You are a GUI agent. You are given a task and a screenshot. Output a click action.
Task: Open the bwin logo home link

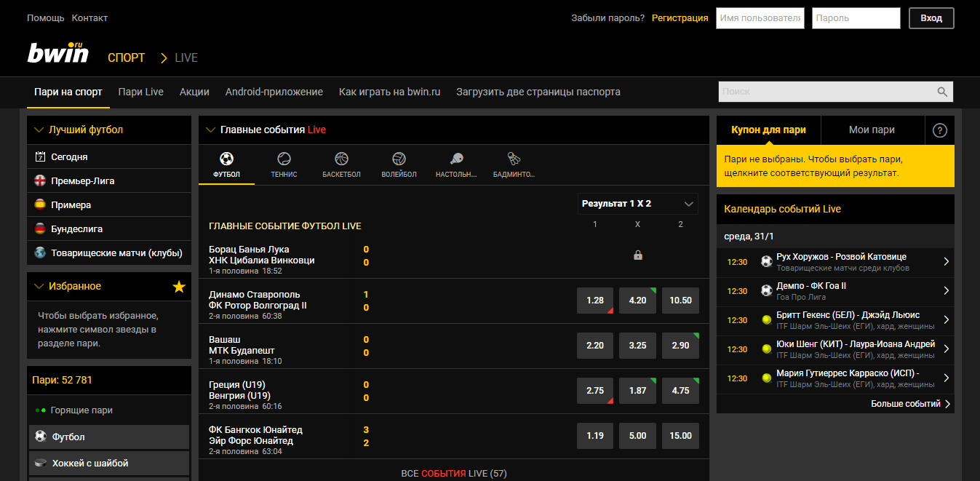pyautogui.click(x=58, y=54)
